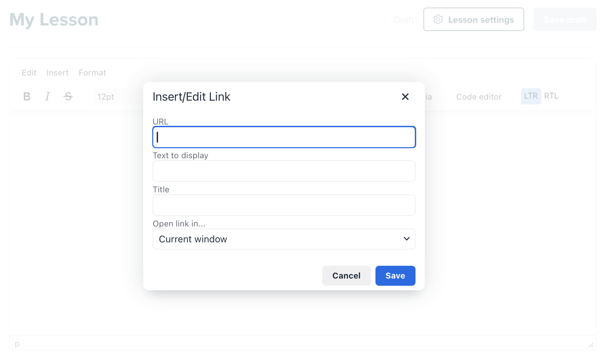The width and height of the screenshot is (606, 364).
Task: Close the Insert/Edit Link dialog
Action: [x=405, y=97]
